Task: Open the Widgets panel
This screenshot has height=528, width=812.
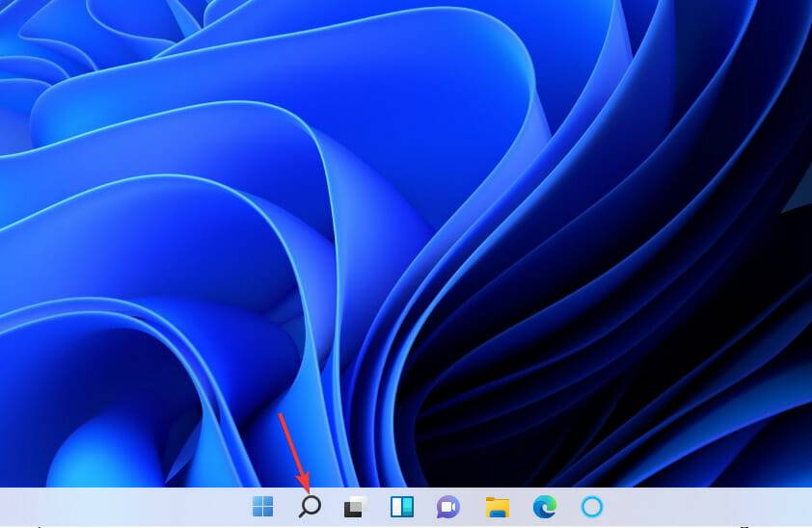Action: pyautogui.click(x=402, y=507)
